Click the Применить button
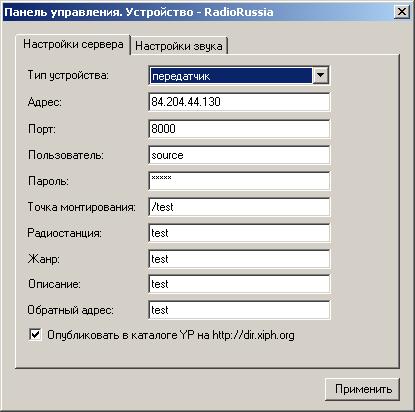This screenshot has width=415, height=412. tap(363, 389)
